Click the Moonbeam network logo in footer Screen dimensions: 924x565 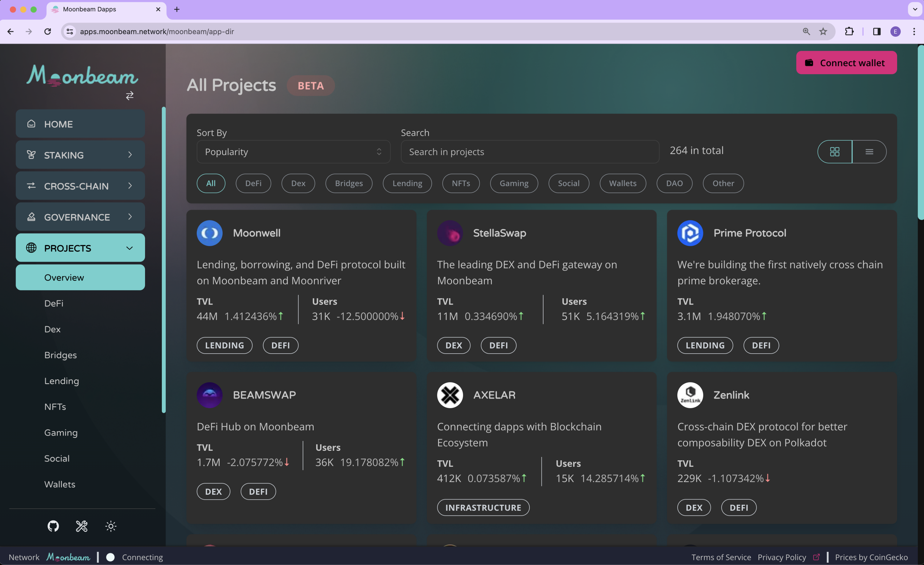(68, 557)
